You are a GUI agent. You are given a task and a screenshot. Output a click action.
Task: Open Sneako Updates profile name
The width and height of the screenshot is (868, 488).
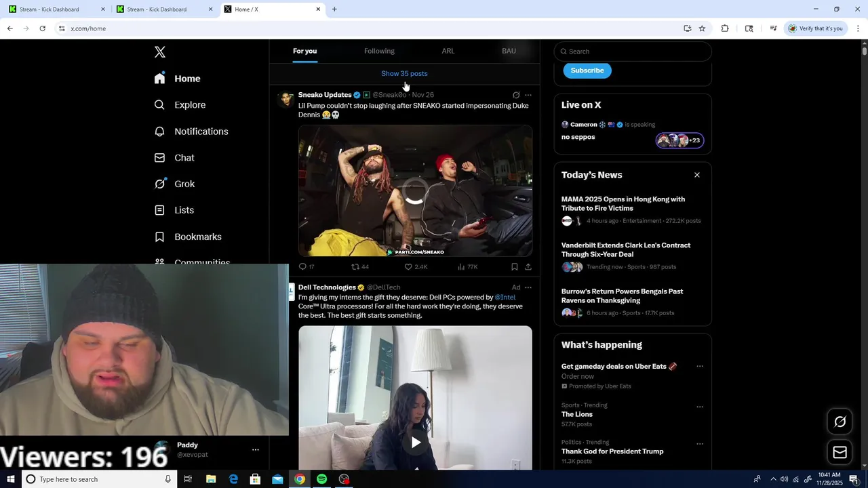325,95
